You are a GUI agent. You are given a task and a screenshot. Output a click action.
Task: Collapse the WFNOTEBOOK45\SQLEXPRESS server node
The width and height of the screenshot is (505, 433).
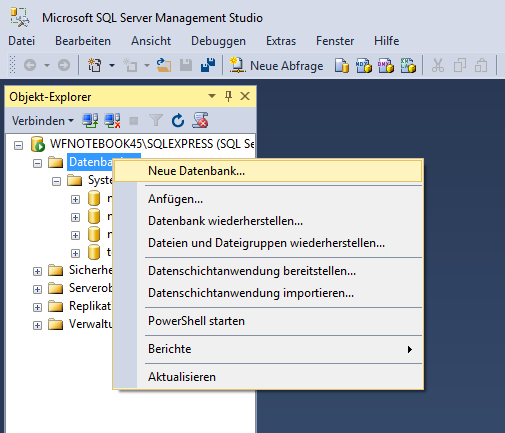point(18,145)
